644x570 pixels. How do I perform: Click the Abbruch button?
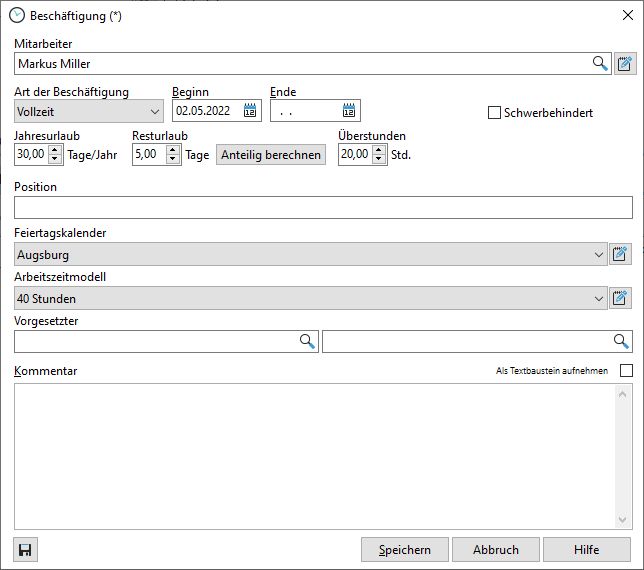[496, 550]
